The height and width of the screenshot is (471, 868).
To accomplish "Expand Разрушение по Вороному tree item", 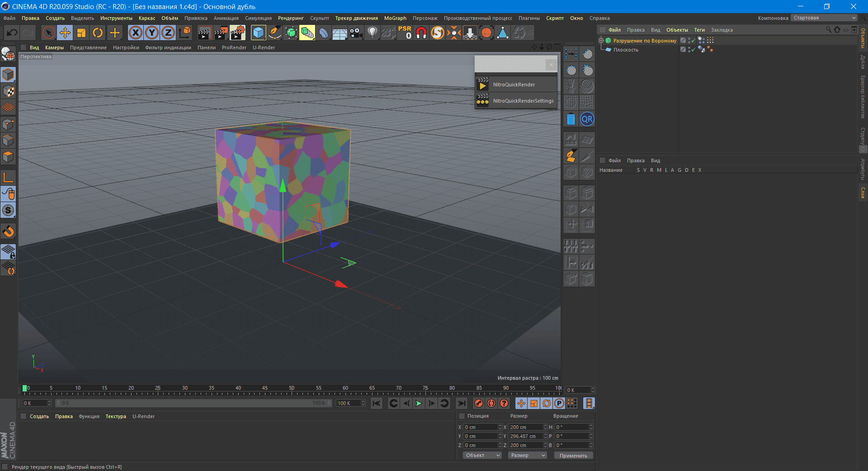I will pos(602,41).
